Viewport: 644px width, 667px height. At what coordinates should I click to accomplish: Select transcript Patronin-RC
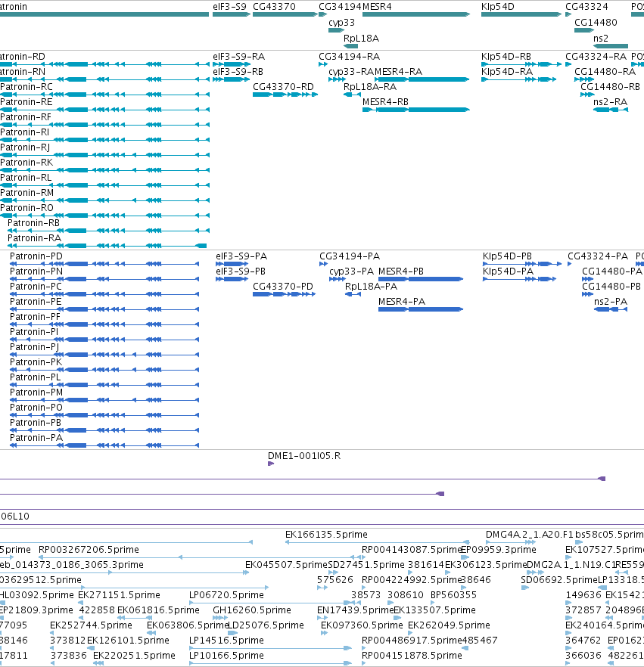click(26, 87)
